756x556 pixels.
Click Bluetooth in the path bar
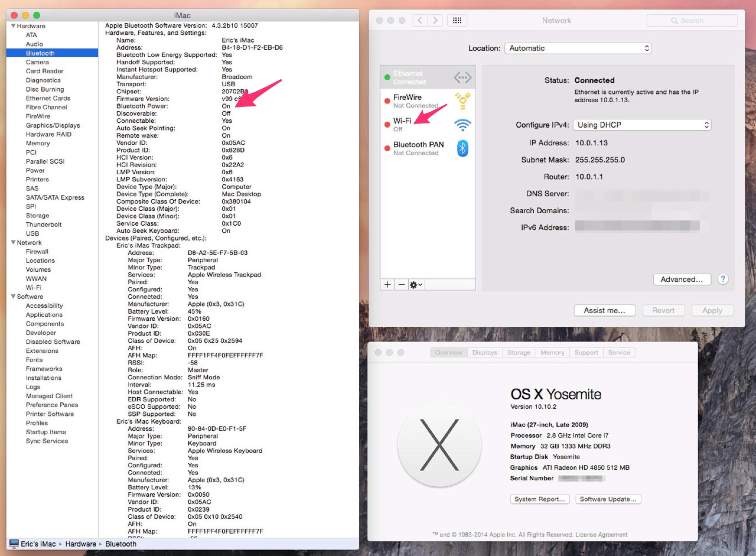point(121,544)
